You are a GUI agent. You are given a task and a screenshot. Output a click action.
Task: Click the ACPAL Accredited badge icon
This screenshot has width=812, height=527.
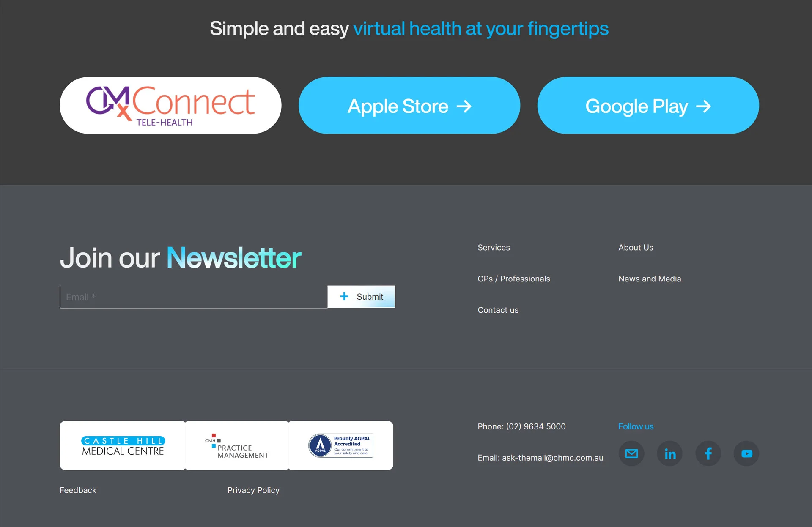[340, 445]
